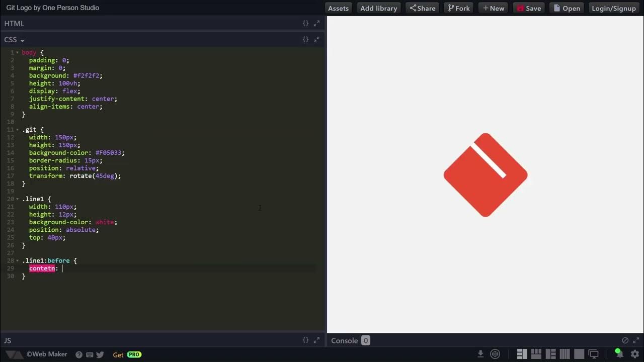
Task: Select the JS pane header
Action: (x=162, y=340)
